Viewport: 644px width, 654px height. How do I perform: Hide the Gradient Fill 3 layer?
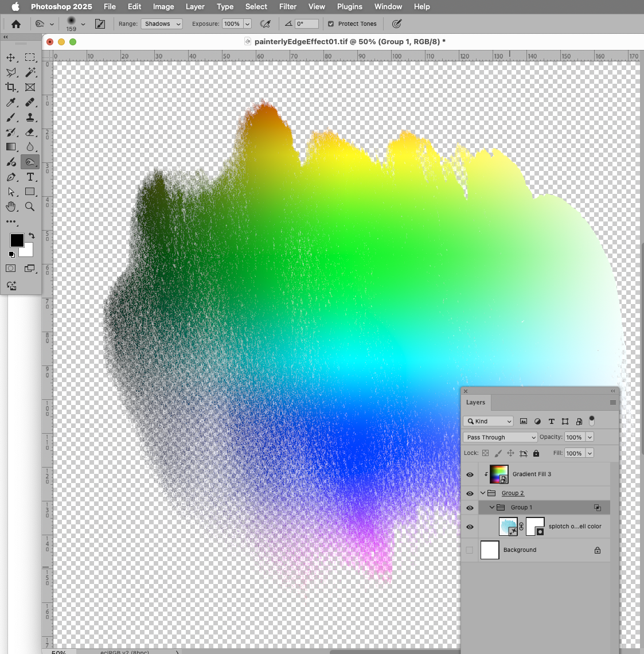point(469,474)
